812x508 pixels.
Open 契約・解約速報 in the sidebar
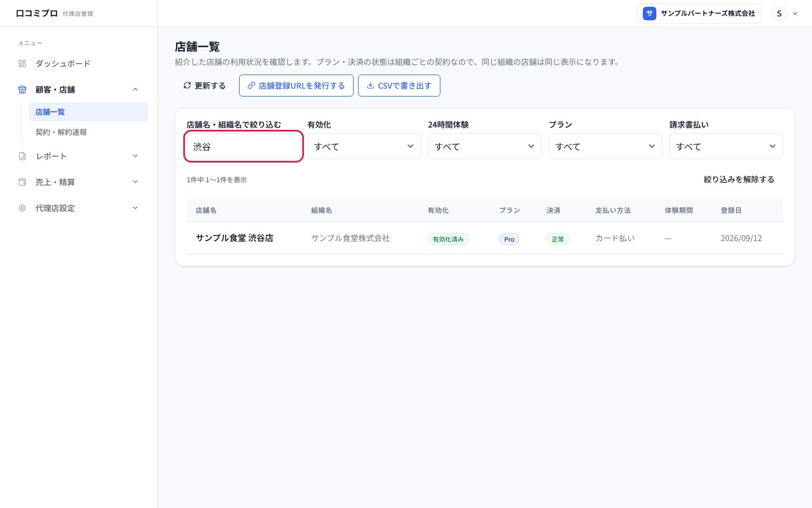point(89,132)
